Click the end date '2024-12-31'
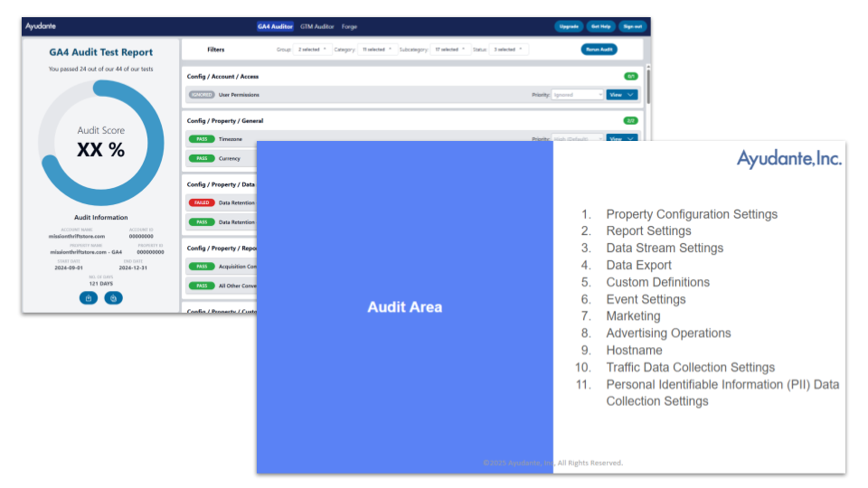Image resolution: width=868 pixels, height=488 pixels. coord(133,267)
